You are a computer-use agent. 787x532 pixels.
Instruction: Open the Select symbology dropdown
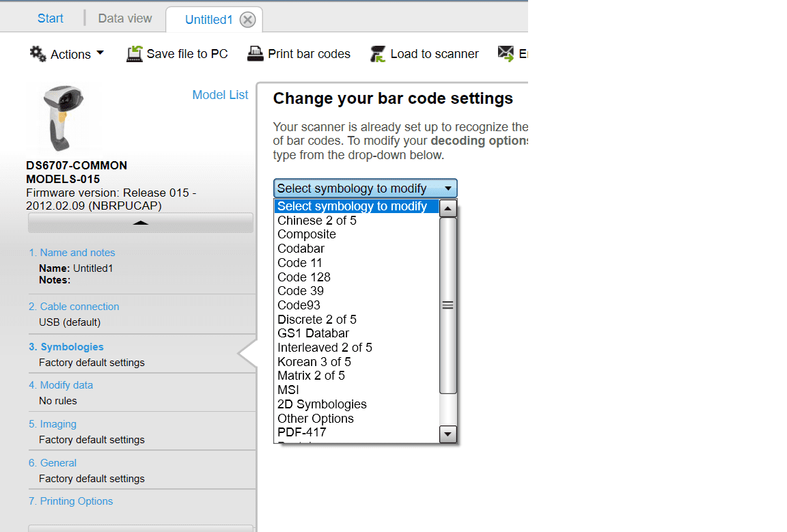[x=365, y=188]
